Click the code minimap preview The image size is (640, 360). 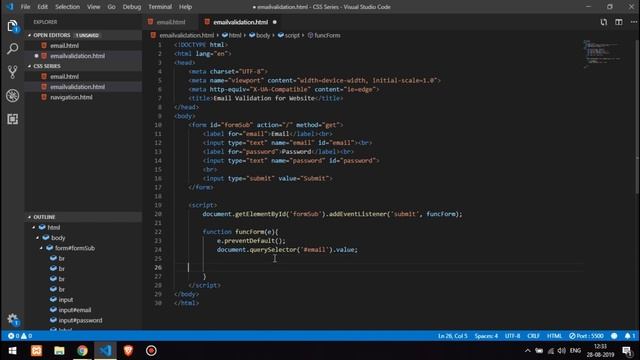click(602, 53)
